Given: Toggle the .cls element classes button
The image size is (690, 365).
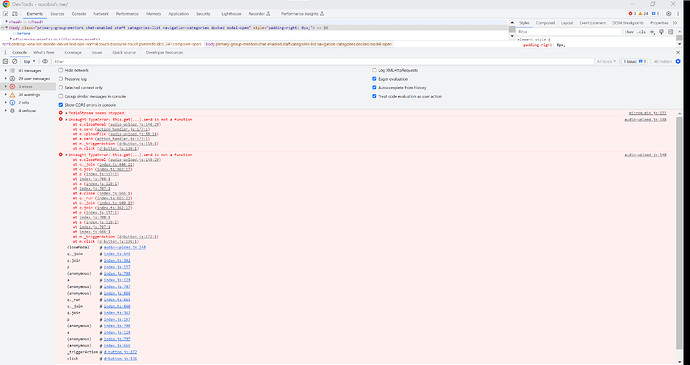Looking at the screenshot, I should pyautogui.click(x=642, y=32).
